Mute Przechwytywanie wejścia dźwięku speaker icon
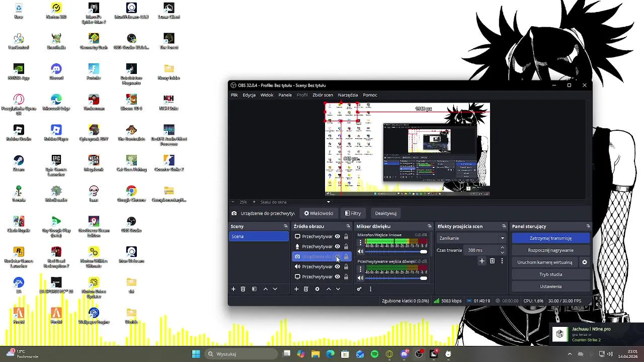Image resolution: width=644 pixels, height=362 pixels. (x=360, y=278)
